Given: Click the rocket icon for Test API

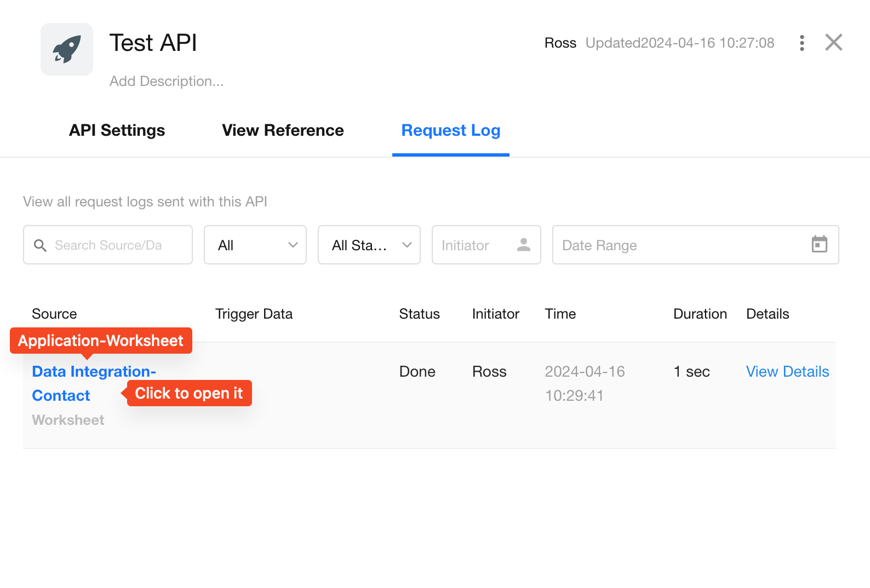Looking at the screenshot, I should (x=67, y=49).
